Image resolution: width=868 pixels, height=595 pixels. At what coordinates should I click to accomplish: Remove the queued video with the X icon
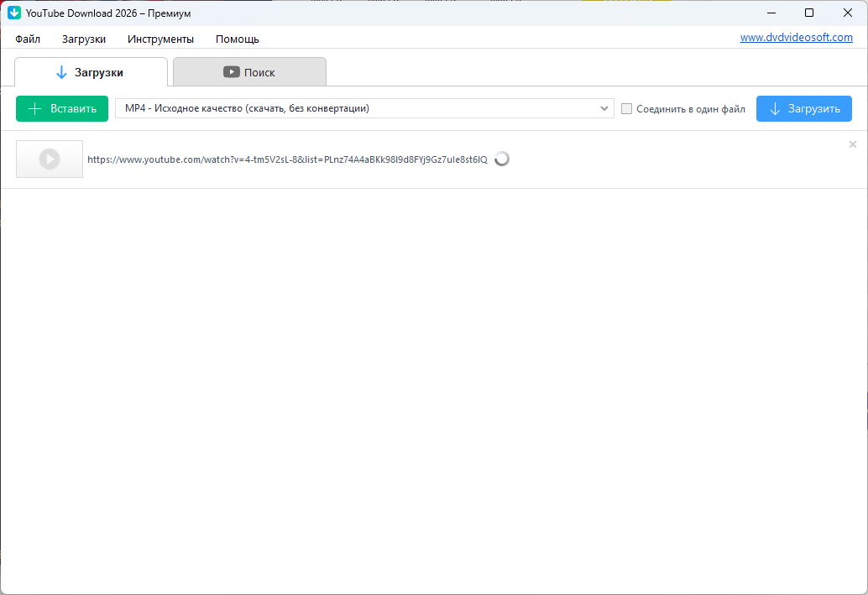[x=853, y=144]
